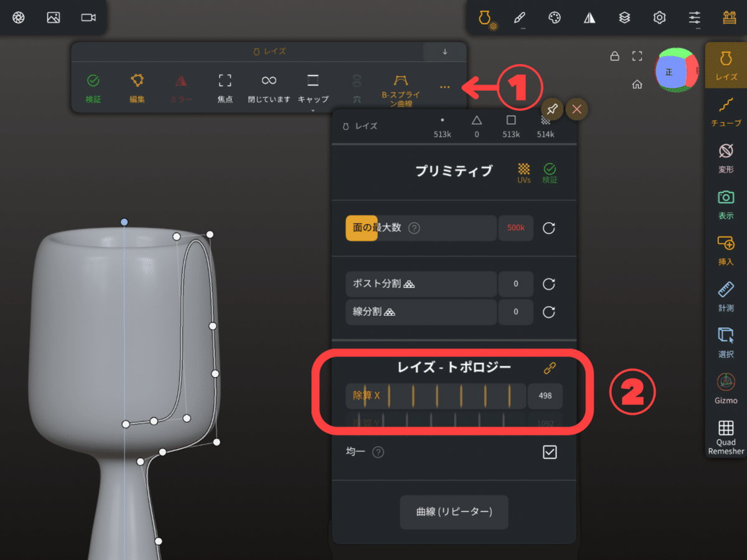Select the 変形 tool
Viewport: 747px width, 560px height.
(x=726, y=157)
